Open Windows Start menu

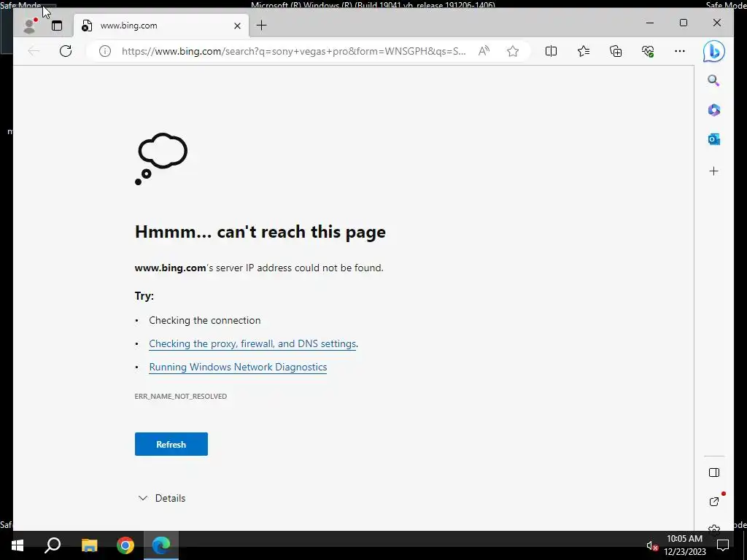[18, 545]
